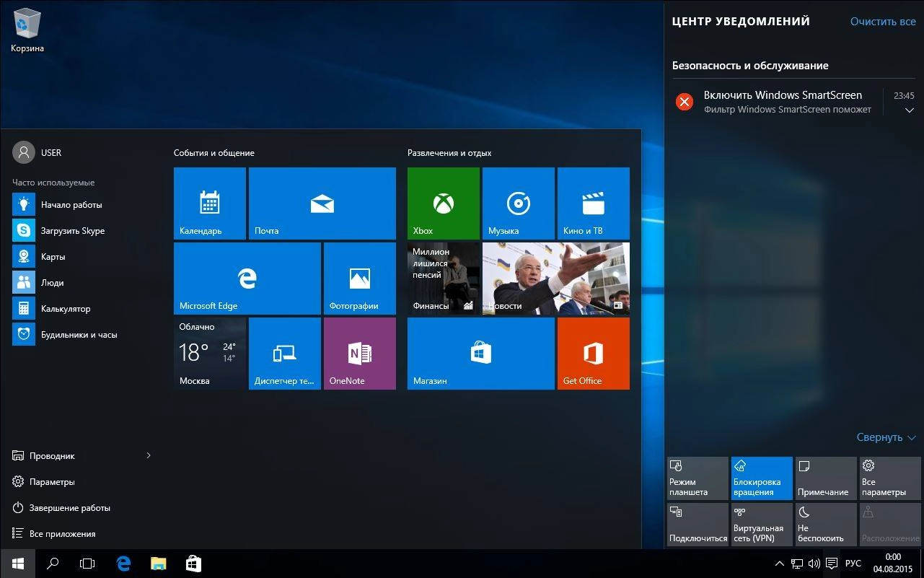Open the Финансы live tile
This screenshot has width=924, height=578.
[x=444, y=279]
